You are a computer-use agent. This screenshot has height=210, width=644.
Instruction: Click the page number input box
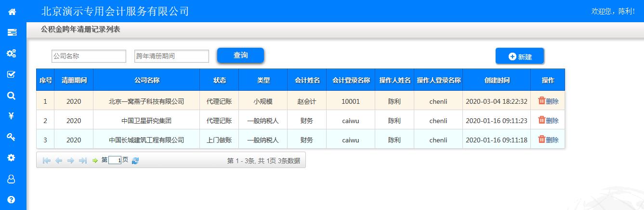[115, 160]
